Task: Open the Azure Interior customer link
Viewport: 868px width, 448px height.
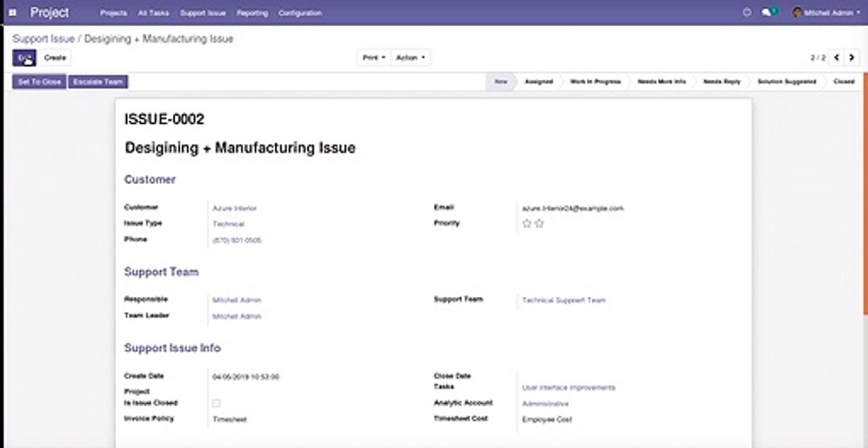Action: pos(234,208)
